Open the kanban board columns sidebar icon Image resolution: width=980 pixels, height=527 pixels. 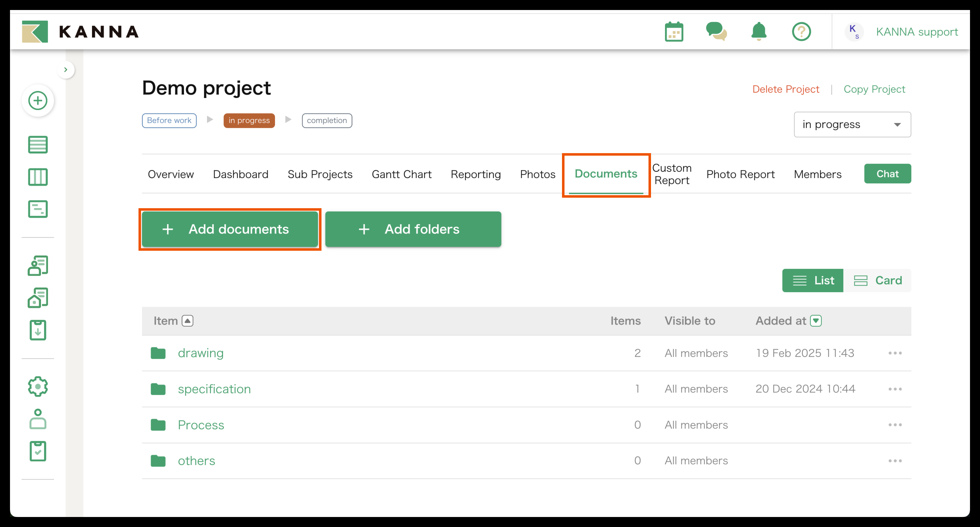pos(38,177)
